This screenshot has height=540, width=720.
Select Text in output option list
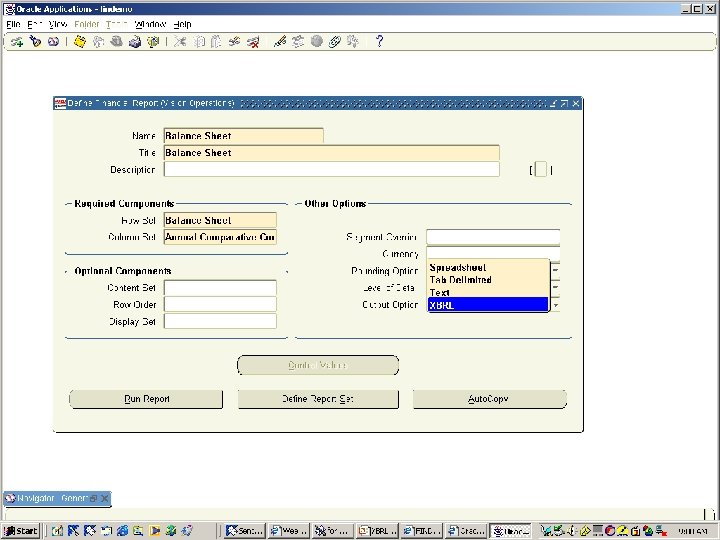point(488,292)
